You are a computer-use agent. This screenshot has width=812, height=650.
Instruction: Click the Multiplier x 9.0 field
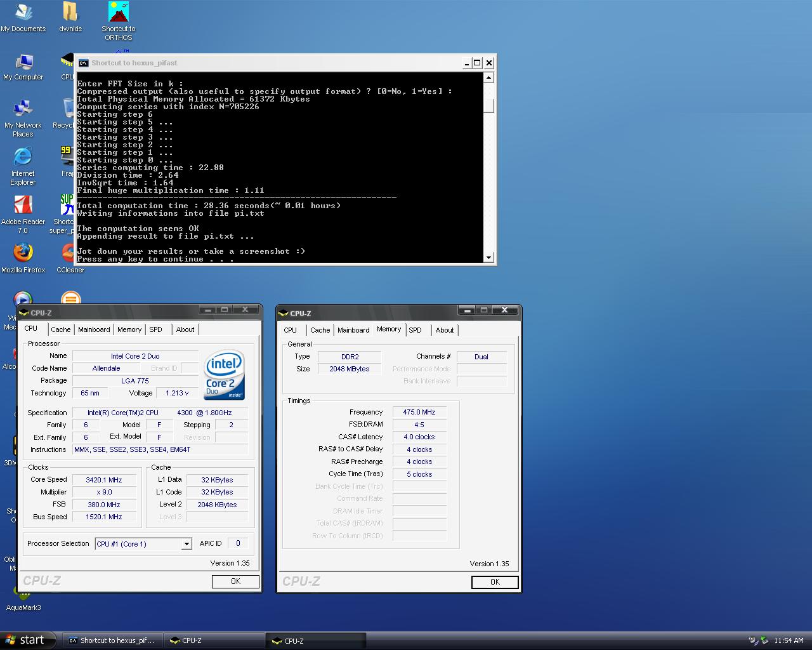104,492
